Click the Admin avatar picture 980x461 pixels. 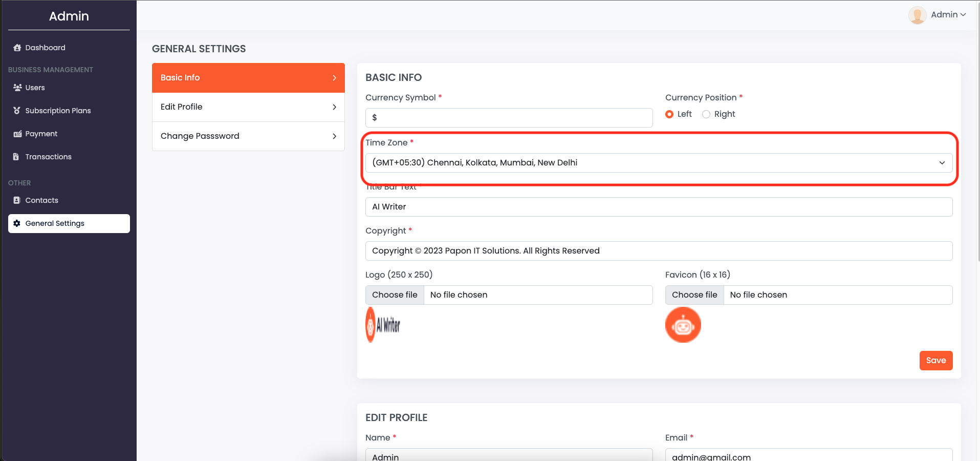point(917,15)
